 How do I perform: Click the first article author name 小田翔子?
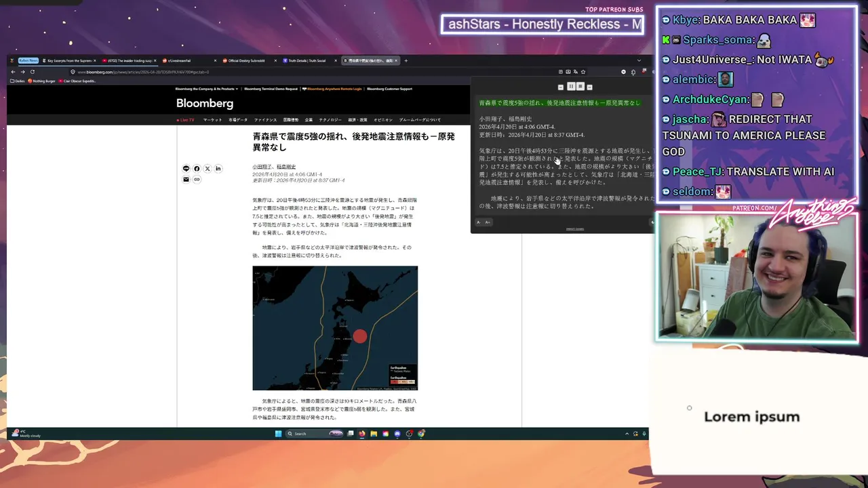262,167
